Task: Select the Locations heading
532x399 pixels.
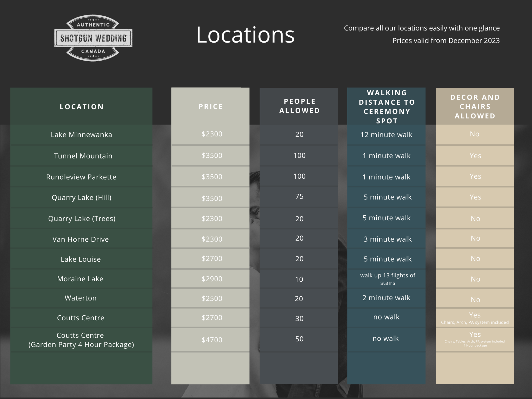Action: [245, 35]
